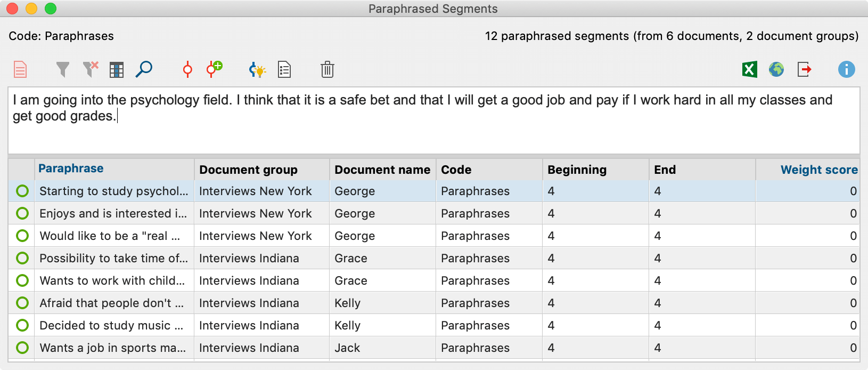This screenshot has width=868, height=370.
Task: Select the 'Wants a job in sports ma...' paraphrase
Action: click(x=113, y=348)
